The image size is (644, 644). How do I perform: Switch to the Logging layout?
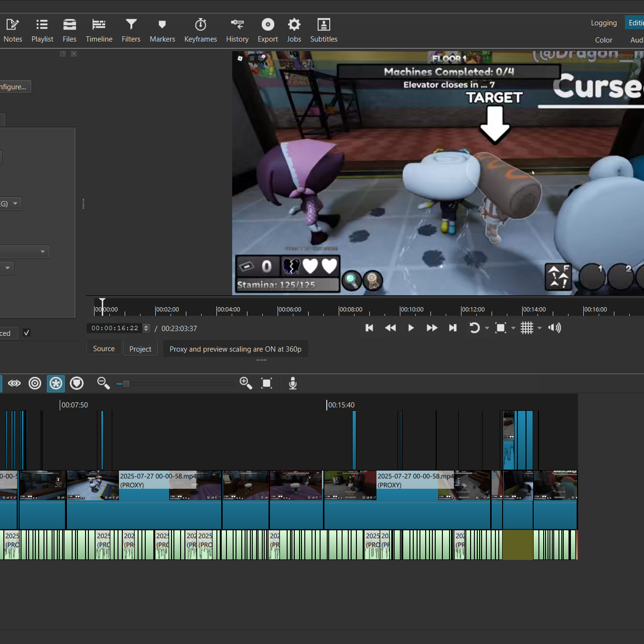pyautogui.click(x=603, y=23)
